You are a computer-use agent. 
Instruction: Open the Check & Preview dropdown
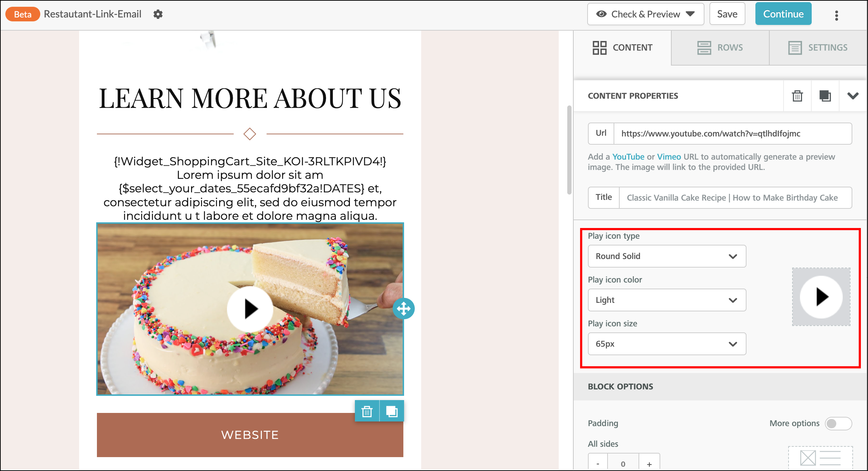646,14
